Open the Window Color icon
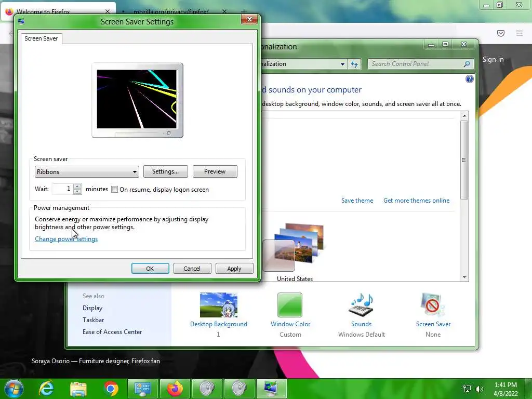Image resolution: width=532 pixels, height=399 pixels. pos(290,305)
